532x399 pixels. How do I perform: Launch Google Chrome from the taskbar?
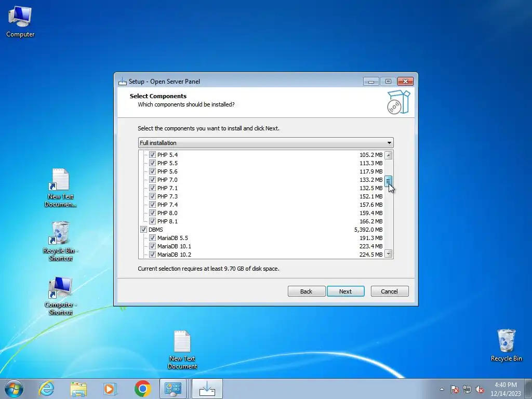tap(142, 389)
